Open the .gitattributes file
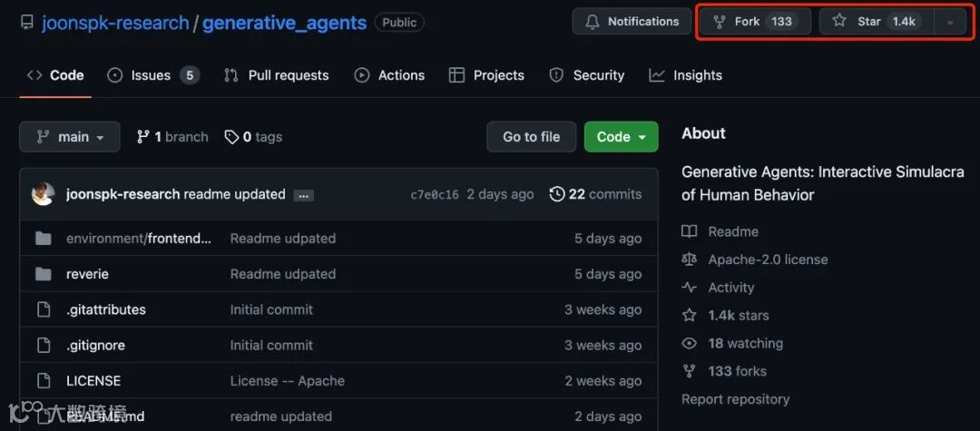Viewport: 980px width, 431px height. click(x=105, y=309)
